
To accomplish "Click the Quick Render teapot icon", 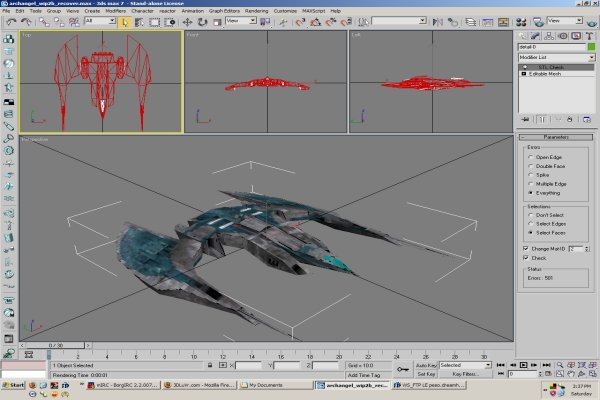I will point(592,22).
